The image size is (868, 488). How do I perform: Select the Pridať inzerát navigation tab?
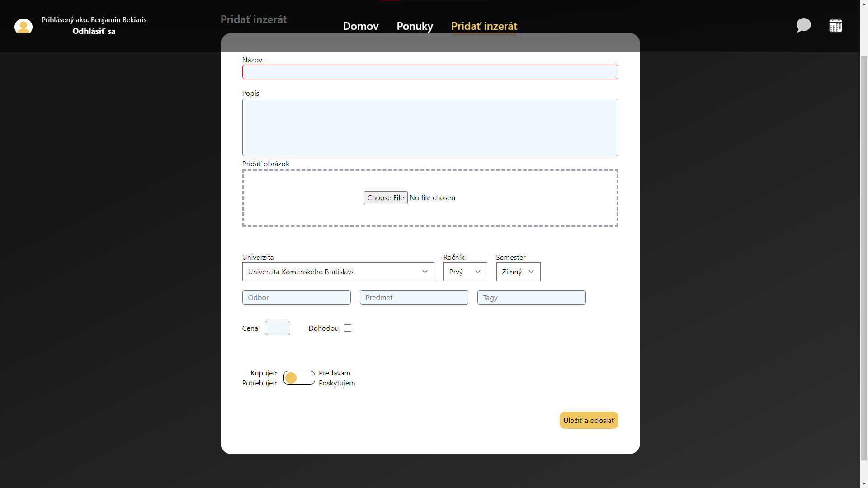pos(484,26)
